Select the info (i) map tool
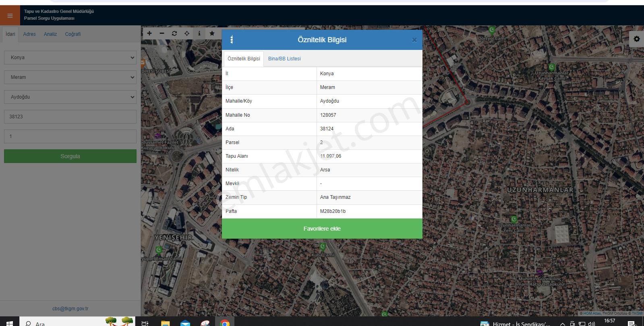 point(199,33)
